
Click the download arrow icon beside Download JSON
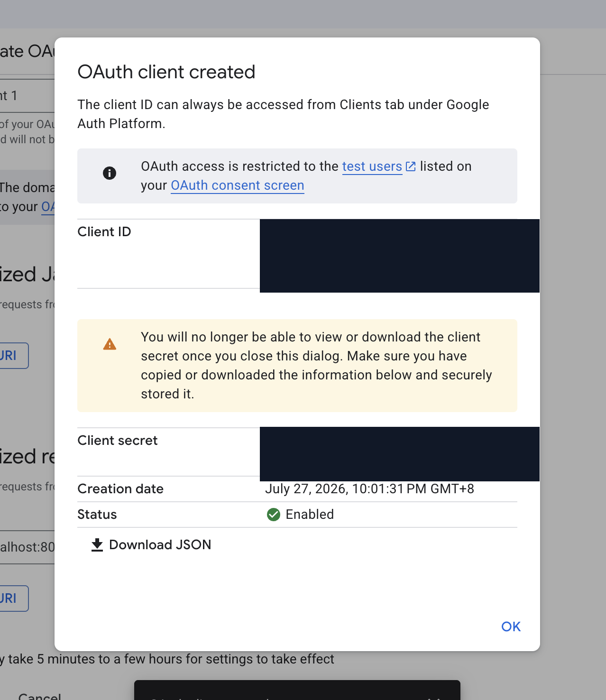(x=97, y=545)
